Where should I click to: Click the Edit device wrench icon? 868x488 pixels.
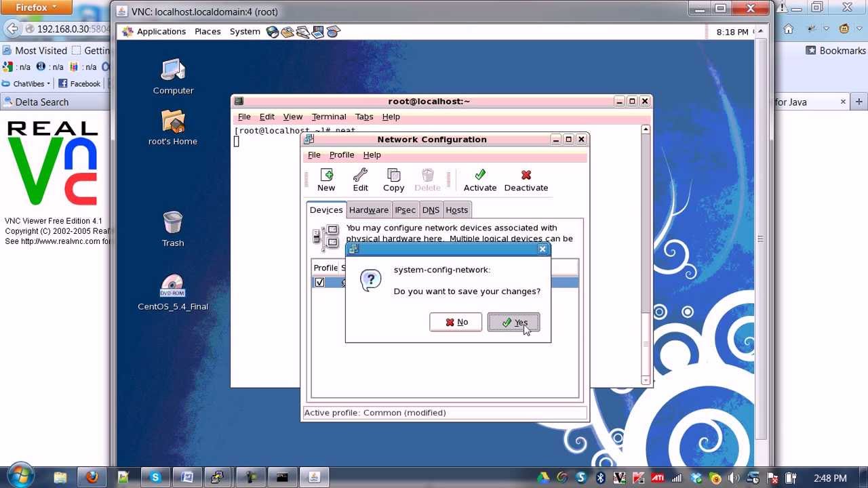tap(360, 176)
